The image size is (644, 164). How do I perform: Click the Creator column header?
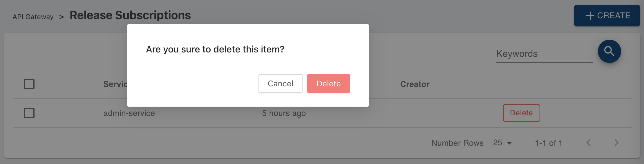(x=415, y=84)
